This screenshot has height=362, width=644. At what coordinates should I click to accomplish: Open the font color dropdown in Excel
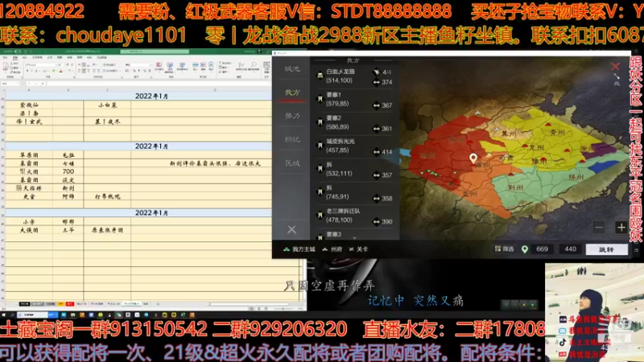pyautogui.click(x=64, y=71)
